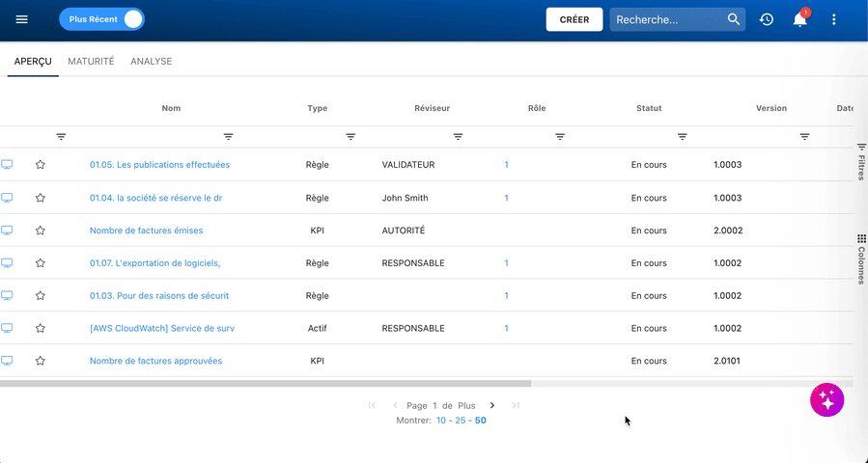Open filter for the Nom column
868x463 pixels.
(228, 137)
